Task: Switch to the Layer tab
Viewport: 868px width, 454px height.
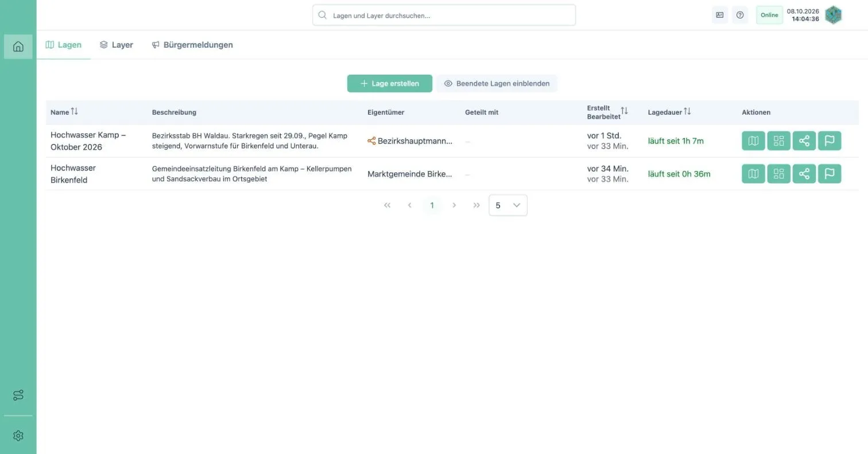Action: click(116, 45)
